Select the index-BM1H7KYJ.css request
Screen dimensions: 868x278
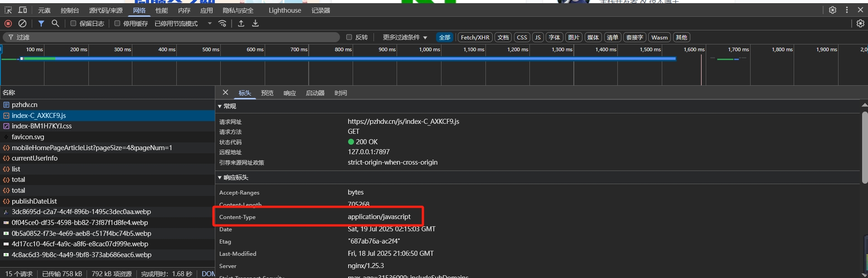42,126
